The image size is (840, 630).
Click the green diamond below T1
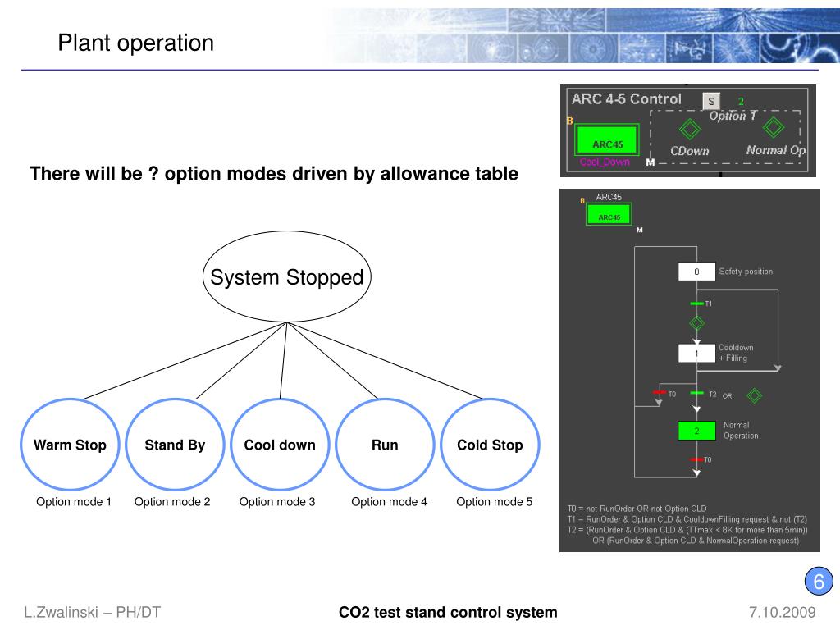coord(696,323)
